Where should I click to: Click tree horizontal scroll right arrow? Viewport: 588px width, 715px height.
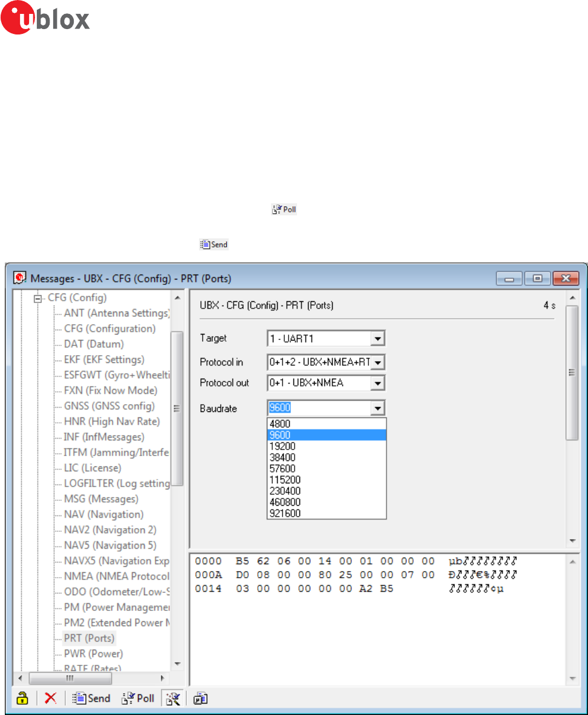(162, 678)
